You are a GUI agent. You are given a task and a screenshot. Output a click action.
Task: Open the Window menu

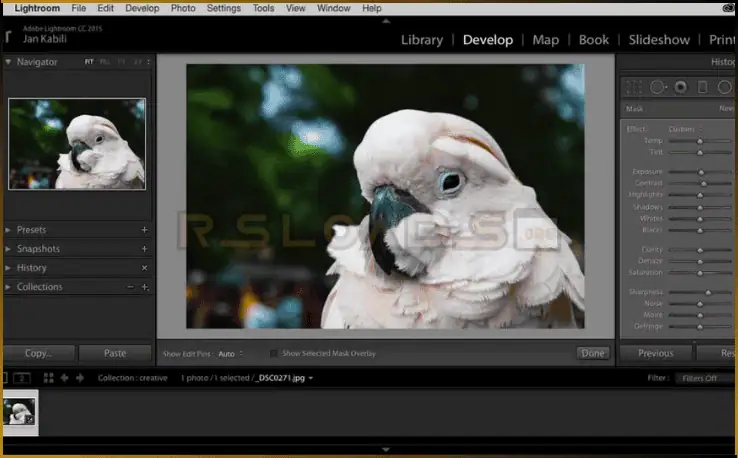point(334,8)
